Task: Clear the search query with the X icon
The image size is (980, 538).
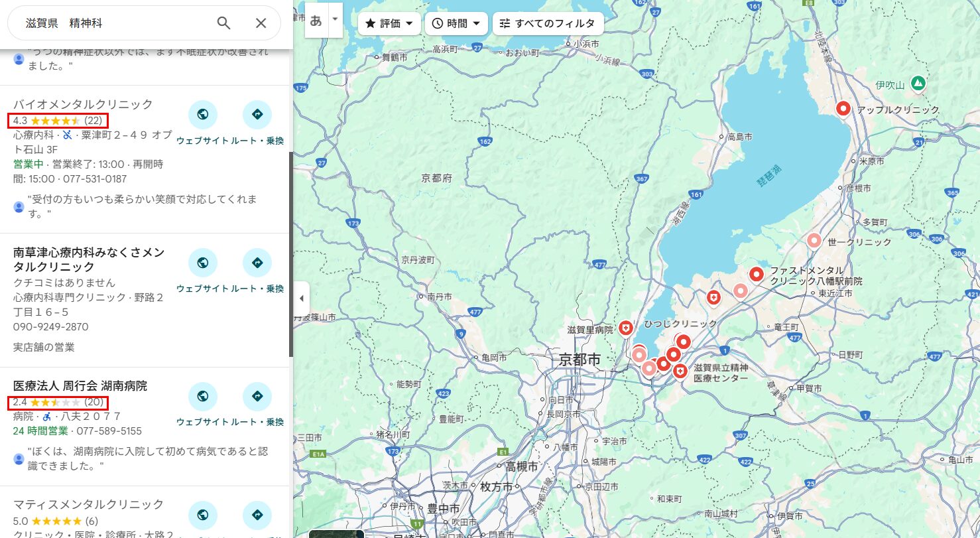Action: [x=261, y=23]
